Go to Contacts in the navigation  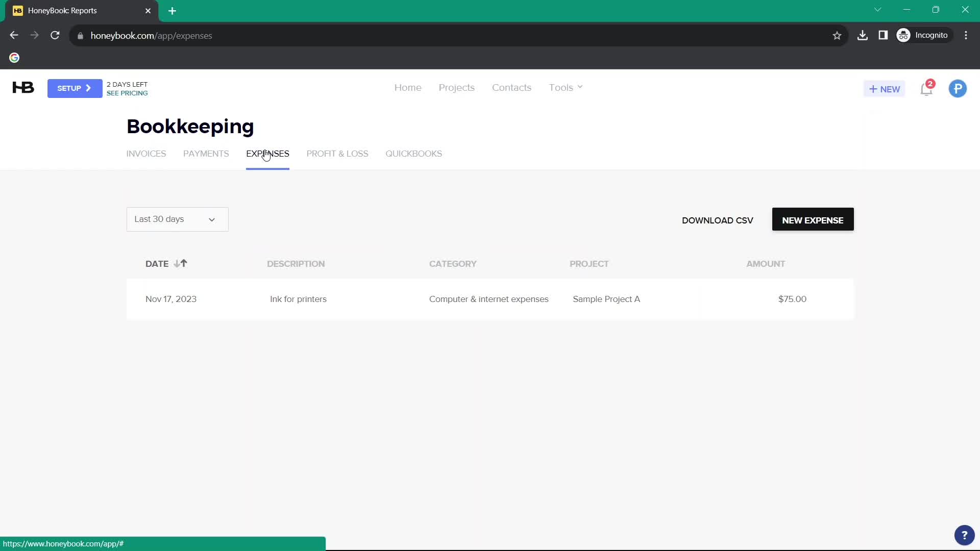pyautogui.click(x=511, y=88)
